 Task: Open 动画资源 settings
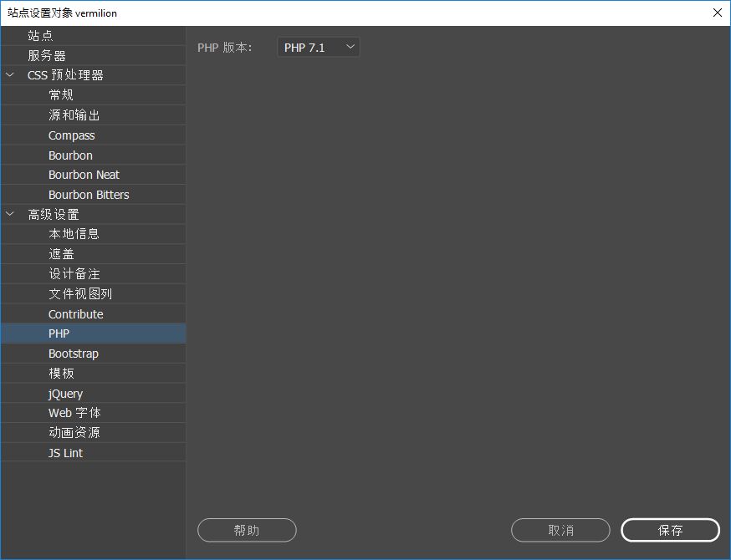point(93,433)
